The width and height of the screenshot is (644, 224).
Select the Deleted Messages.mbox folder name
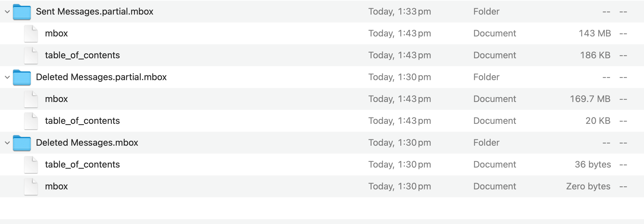[87, 143]
